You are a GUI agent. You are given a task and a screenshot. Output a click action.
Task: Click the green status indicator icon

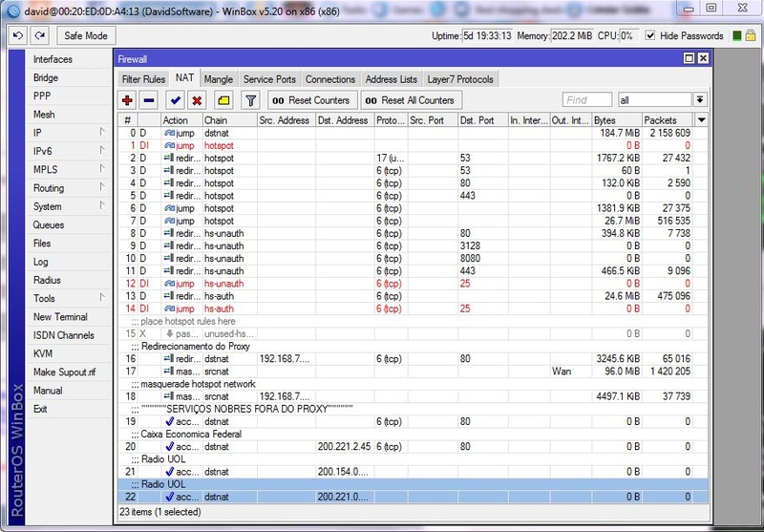736,35
